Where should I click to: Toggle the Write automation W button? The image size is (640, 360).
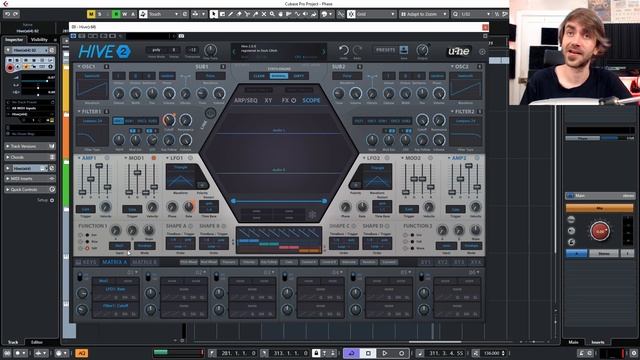pyautogui.click(x=124, y=14)
